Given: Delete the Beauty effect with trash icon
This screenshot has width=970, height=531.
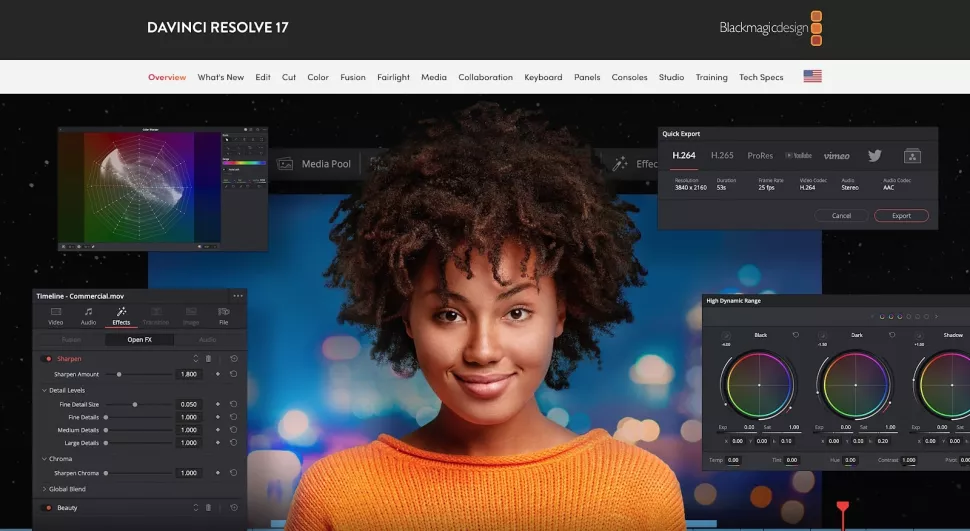Looking at the screenshot, I should (x=208, y=507).
